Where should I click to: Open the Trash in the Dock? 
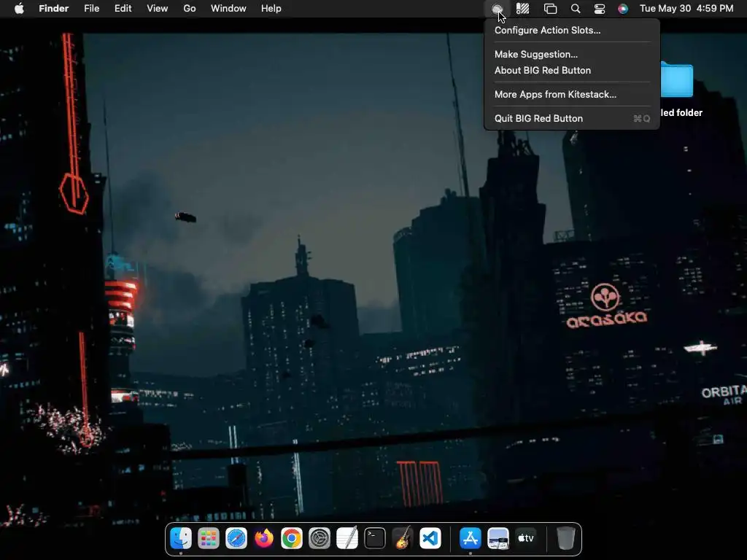[x=565, y=539]
